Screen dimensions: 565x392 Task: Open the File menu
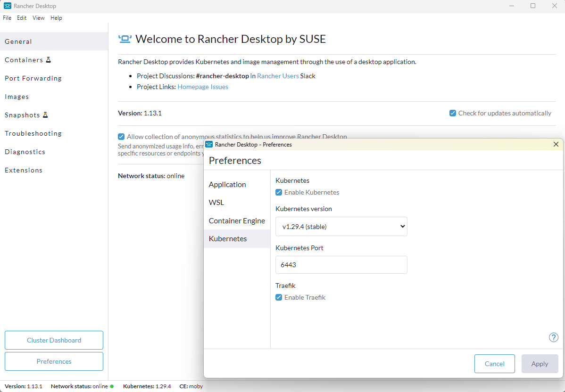click(7, 17)
